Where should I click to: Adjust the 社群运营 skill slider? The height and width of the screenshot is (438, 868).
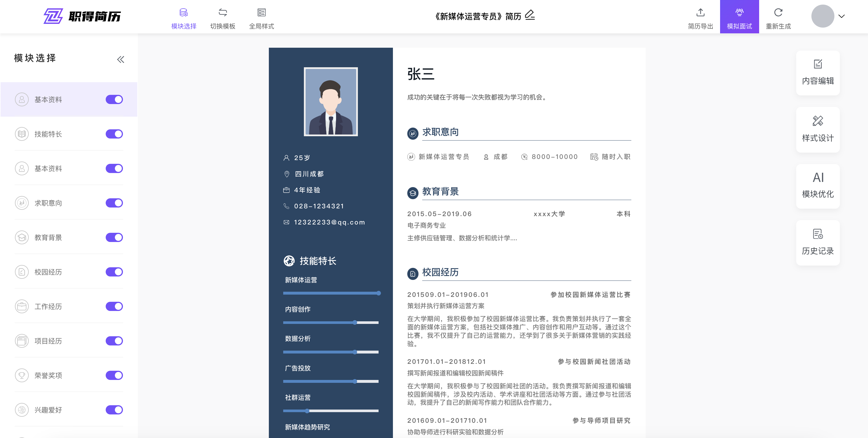307,411
